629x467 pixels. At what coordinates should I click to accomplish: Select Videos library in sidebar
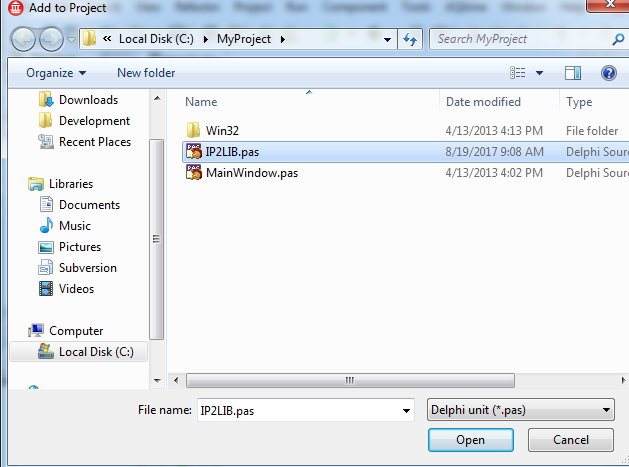[x=76, y=289]
